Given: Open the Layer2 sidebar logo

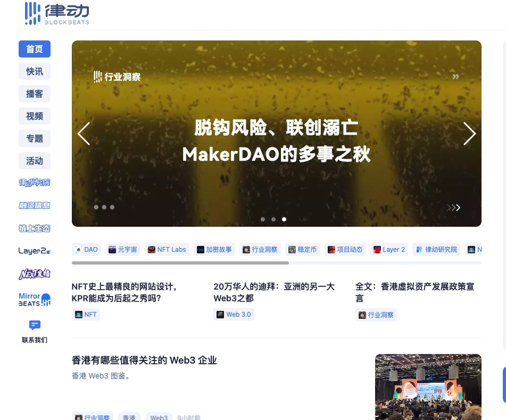Looking at the screenshot, I should pyautogui.click(x=35, y=251).
